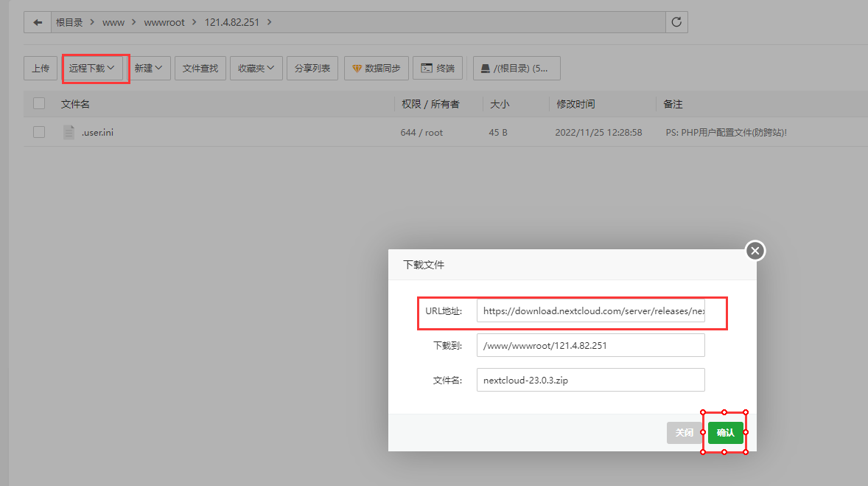Go to 根目录 in breadcrumb

pyautogui.click(x=69, y=22)
